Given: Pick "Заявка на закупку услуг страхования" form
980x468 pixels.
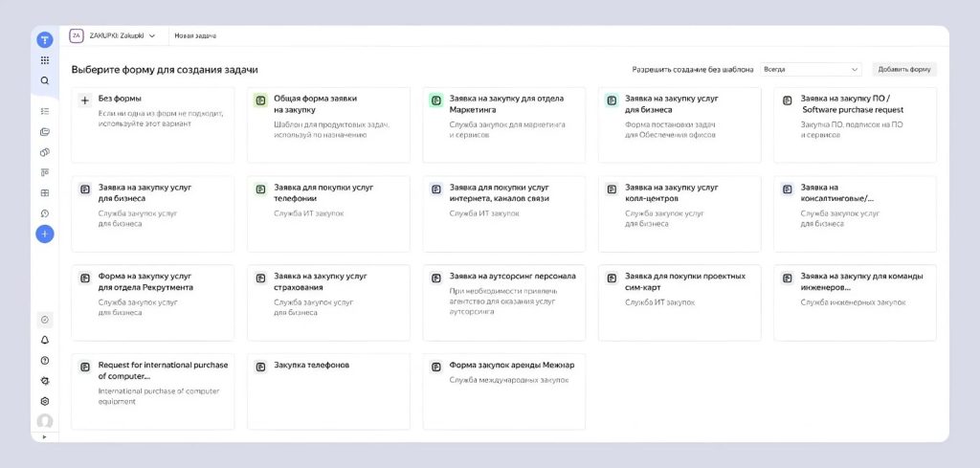Looking at the screenshot, I should (328, 302).
